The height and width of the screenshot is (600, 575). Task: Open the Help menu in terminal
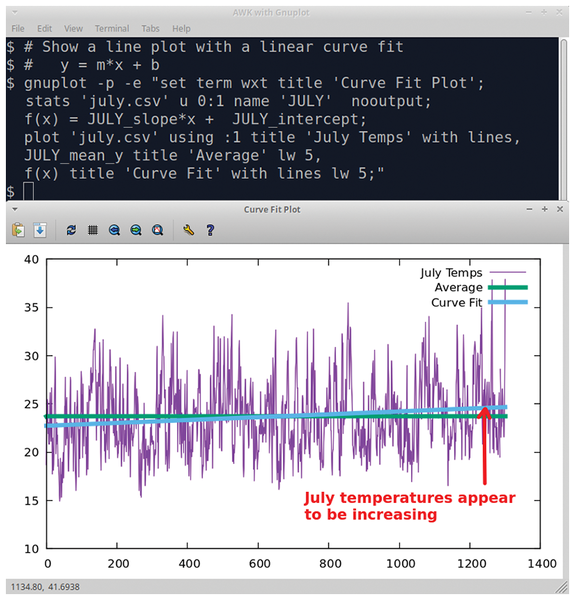point(181,29)
